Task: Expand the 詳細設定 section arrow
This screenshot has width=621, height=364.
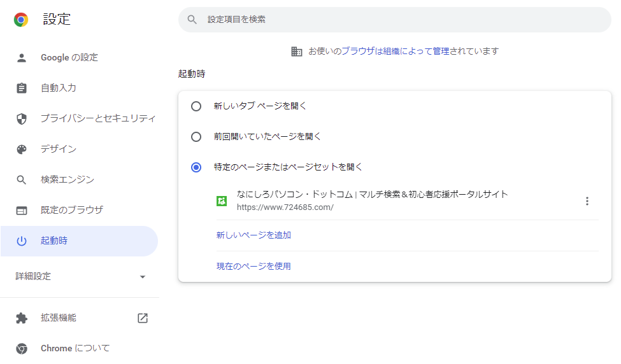Action: 143,277
